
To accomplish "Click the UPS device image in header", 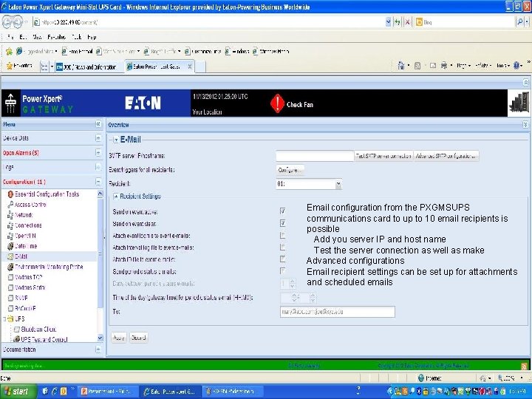I will [519, 103].
